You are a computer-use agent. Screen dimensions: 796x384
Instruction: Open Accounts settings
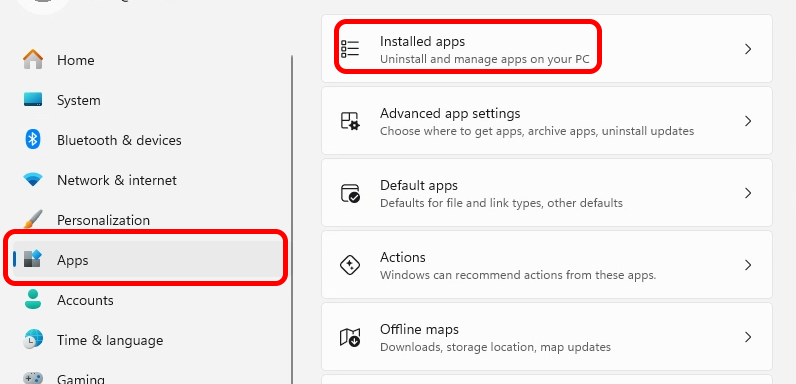(x=85, y=300)
